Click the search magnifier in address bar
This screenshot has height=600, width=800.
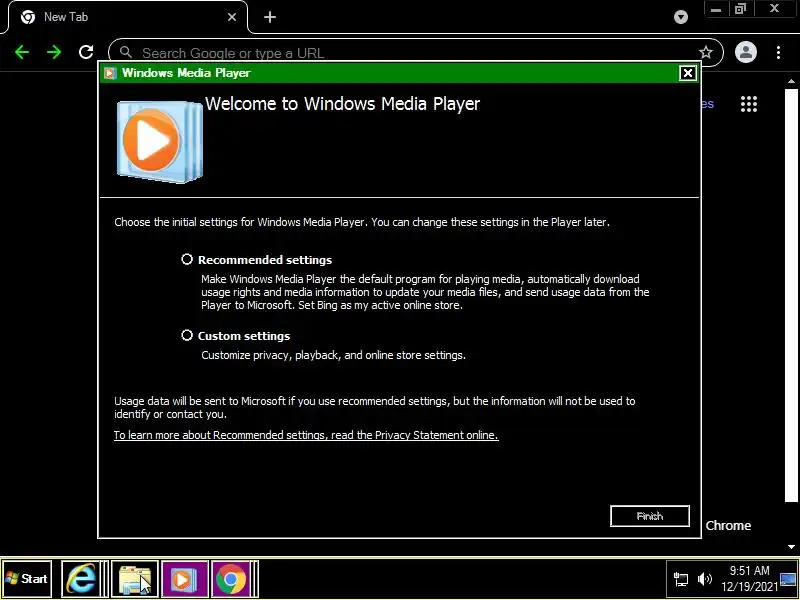[126, 52]
